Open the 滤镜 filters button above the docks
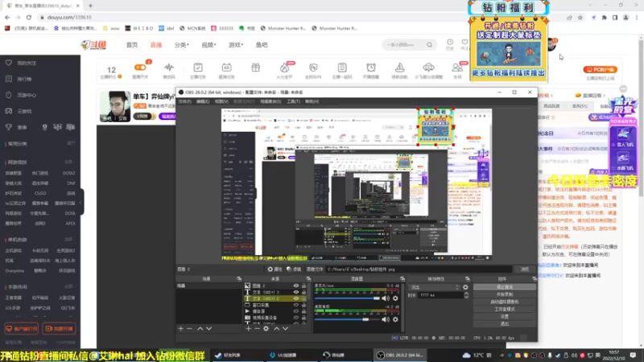 pos(294,269)
